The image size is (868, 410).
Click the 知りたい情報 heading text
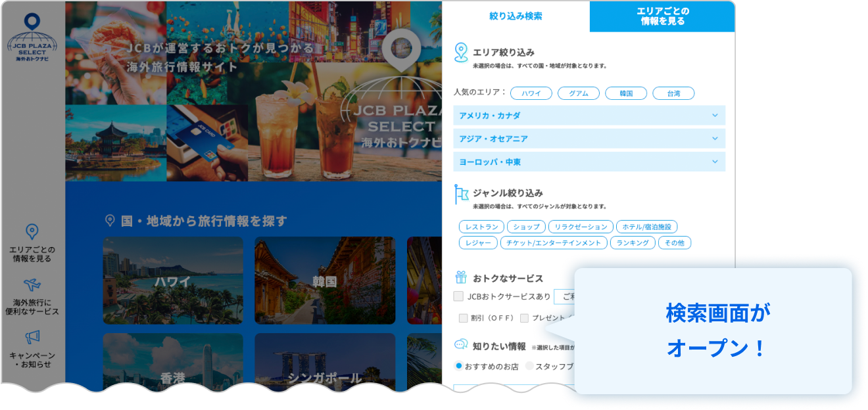pyautogui.click(x=499, y=346)
